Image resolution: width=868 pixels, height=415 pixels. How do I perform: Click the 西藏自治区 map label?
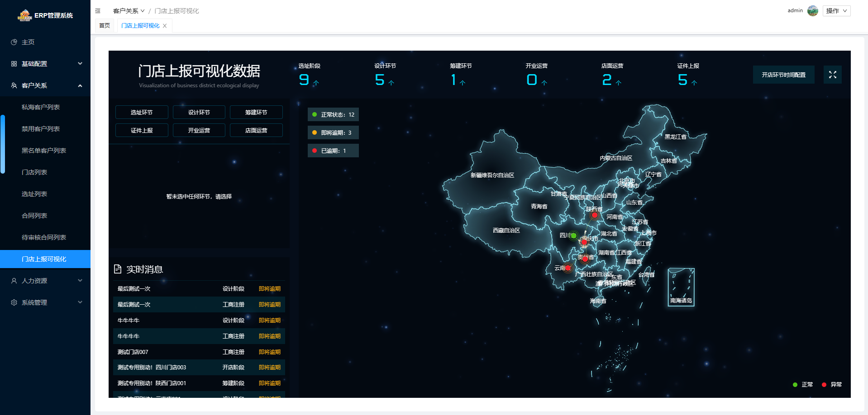pos(506,231)
